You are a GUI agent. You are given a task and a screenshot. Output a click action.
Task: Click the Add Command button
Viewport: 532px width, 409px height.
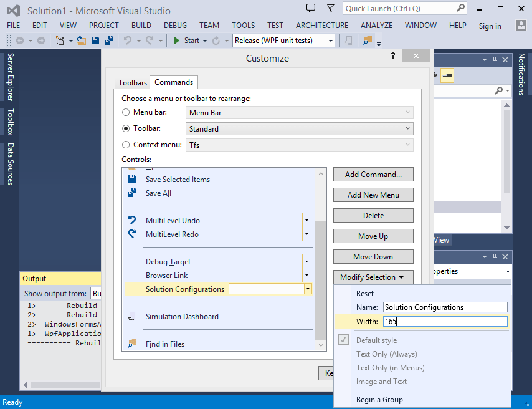point(373,174)
